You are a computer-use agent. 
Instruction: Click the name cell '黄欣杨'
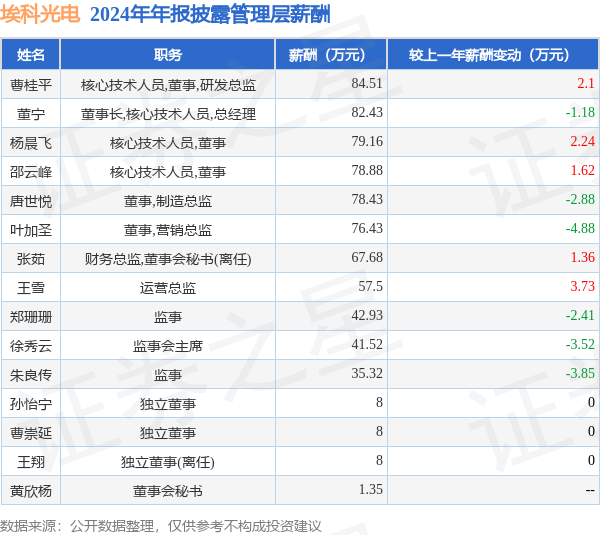coord(31,491)
